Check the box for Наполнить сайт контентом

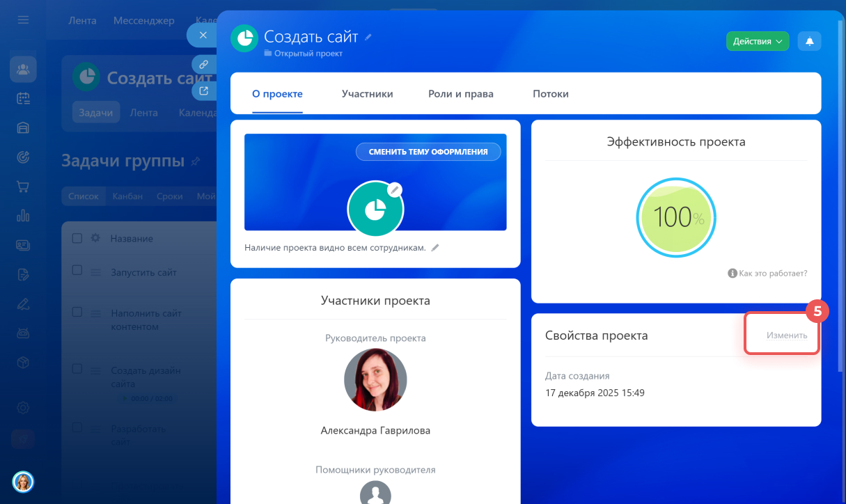pos(77,312)
